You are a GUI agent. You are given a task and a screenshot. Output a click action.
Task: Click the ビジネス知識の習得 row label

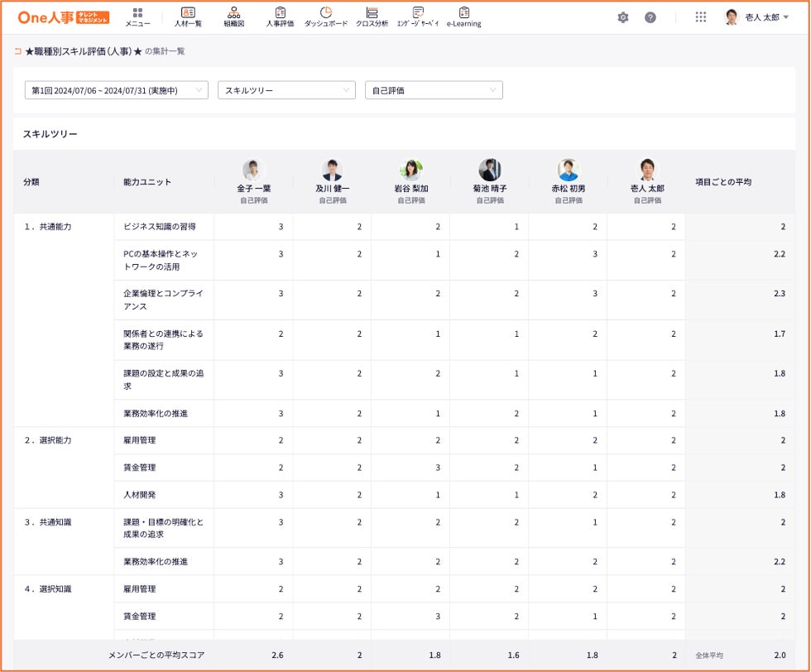pyautogui.click(x=159, y=227)
